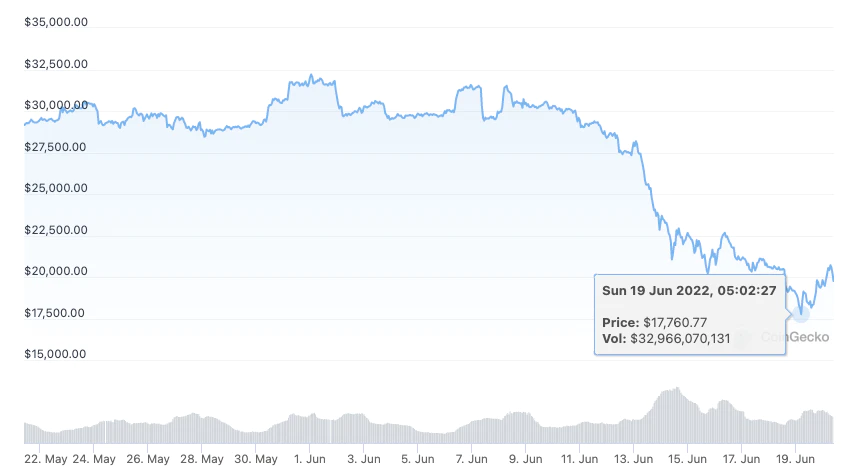Click the $20,000.00 axis label

pos(56,271)
